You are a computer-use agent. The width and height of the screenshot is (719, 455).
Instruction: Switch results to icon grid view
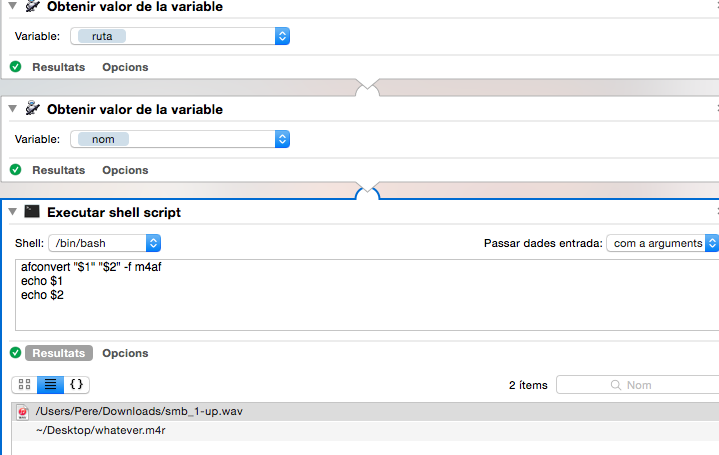click(25, 384)
